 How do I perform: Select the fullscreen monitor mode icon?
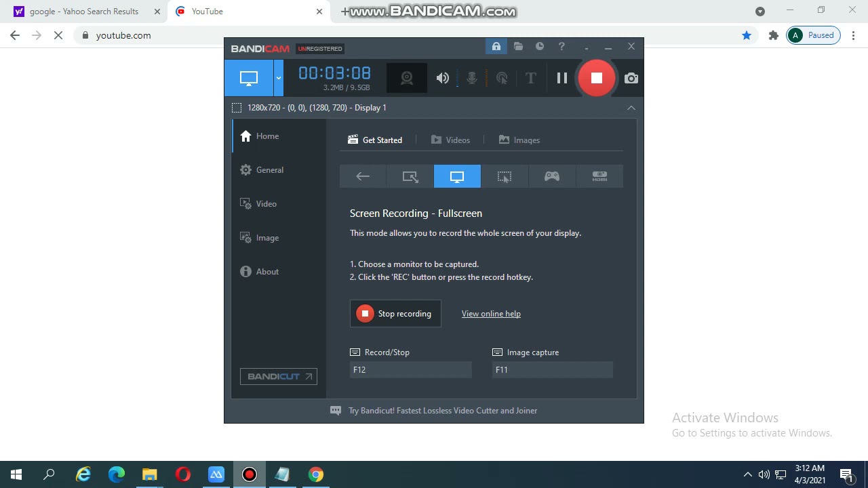(x=457, y=176)
